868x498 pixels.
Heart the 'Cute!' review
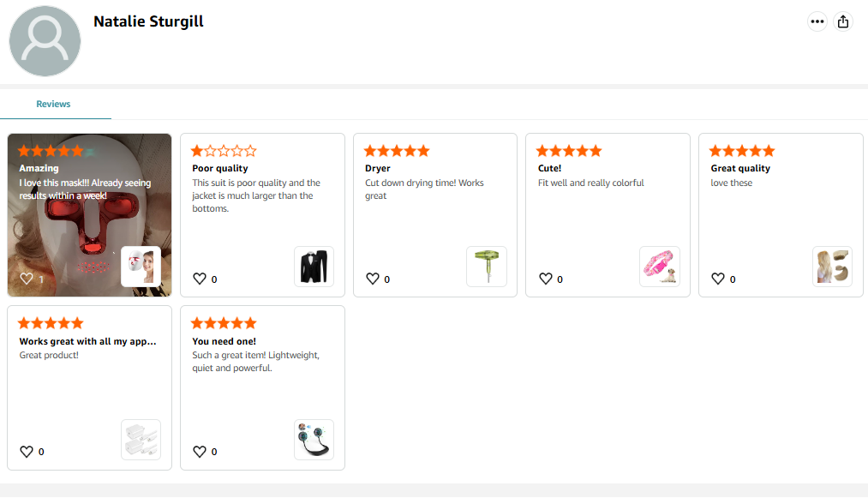(x=546, y=279)
